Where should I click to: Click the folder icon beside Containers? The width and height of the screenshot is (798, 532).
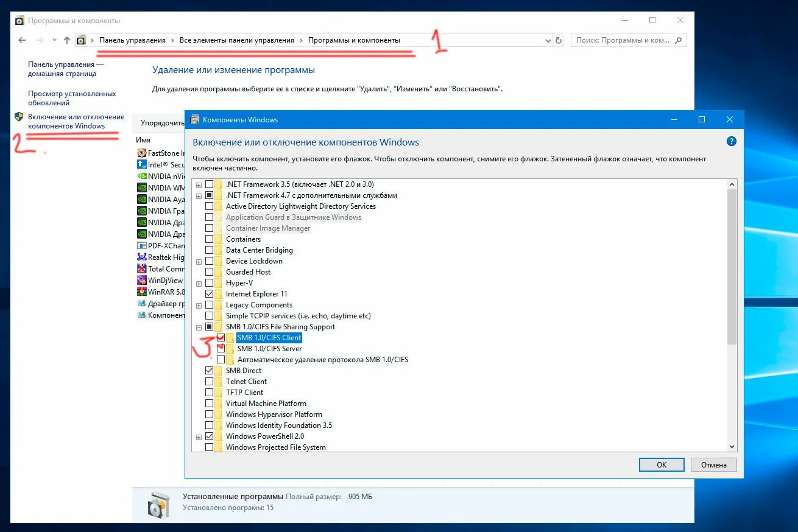tap(219, 239)
